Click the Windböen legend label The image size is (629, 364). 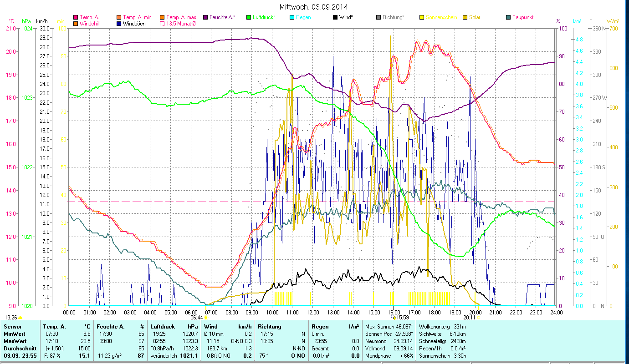tap(134, 23)
